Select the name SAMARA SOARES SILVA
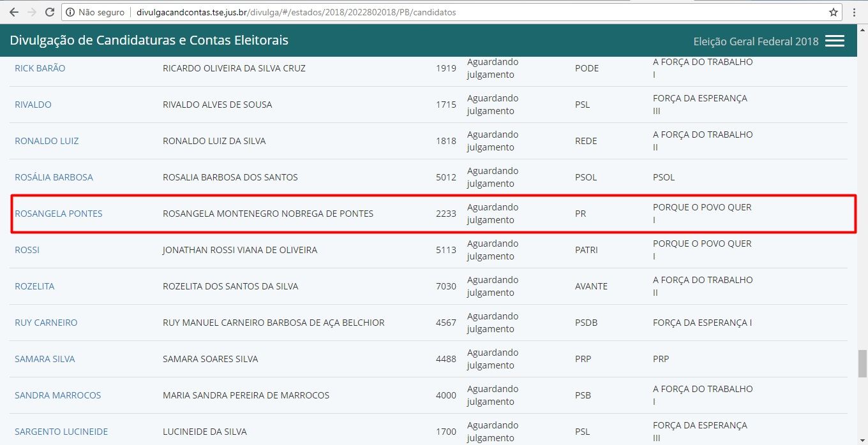Screen dimensions: 868x445 (x=211, y=359)
